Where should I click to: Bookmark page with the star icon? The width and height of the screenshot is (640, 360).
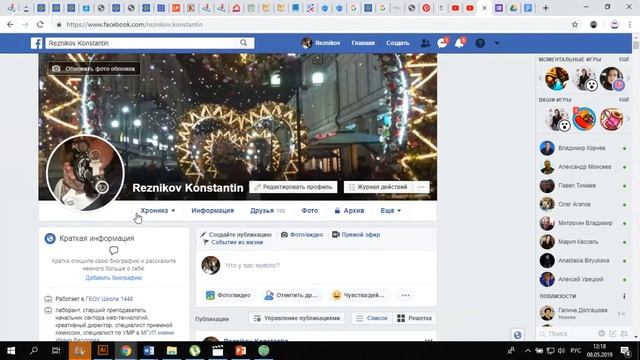coord(575,24)
